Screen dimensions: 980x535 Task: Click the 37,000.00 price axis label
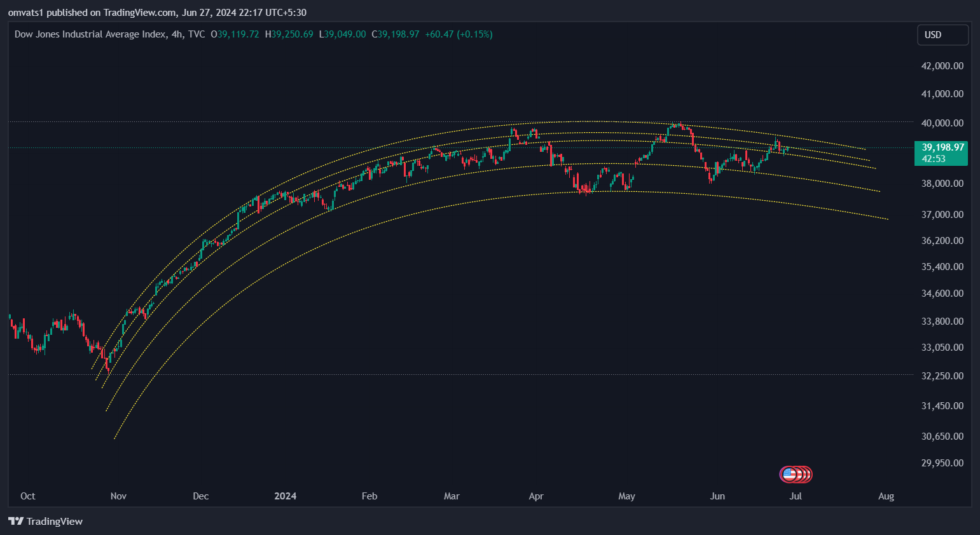click(942, 215)
